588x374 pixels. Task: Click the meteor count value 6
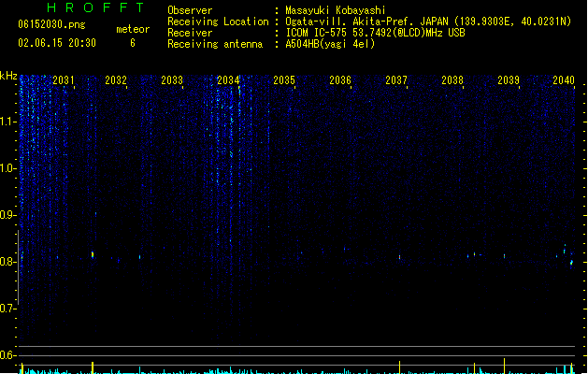(x=133, y=43)
